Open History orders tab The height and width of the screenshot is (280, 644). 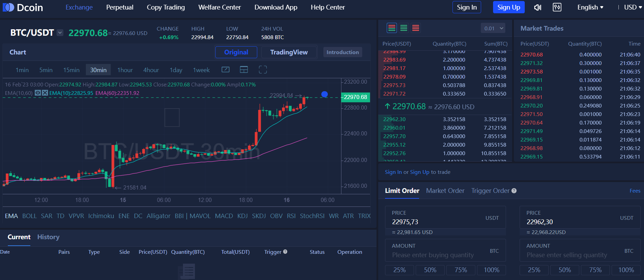pos(48,237)
